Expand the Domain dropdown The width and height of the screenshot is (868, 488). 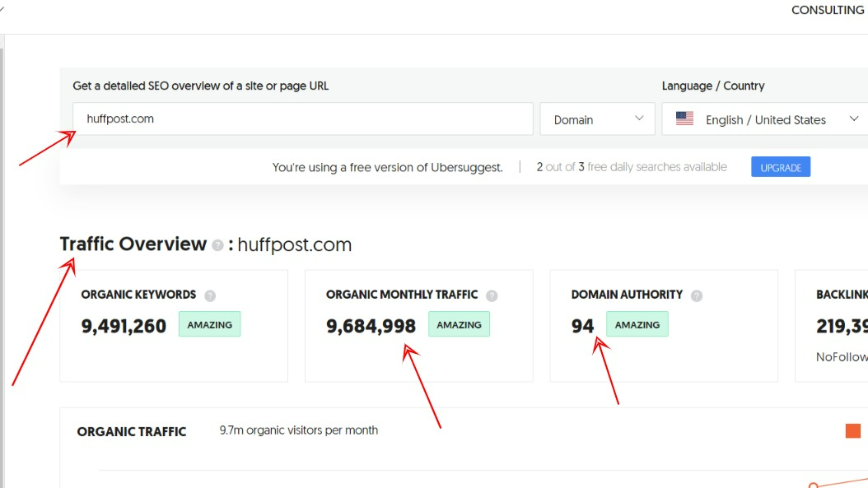pyautogui.click(x=597, y=119)
